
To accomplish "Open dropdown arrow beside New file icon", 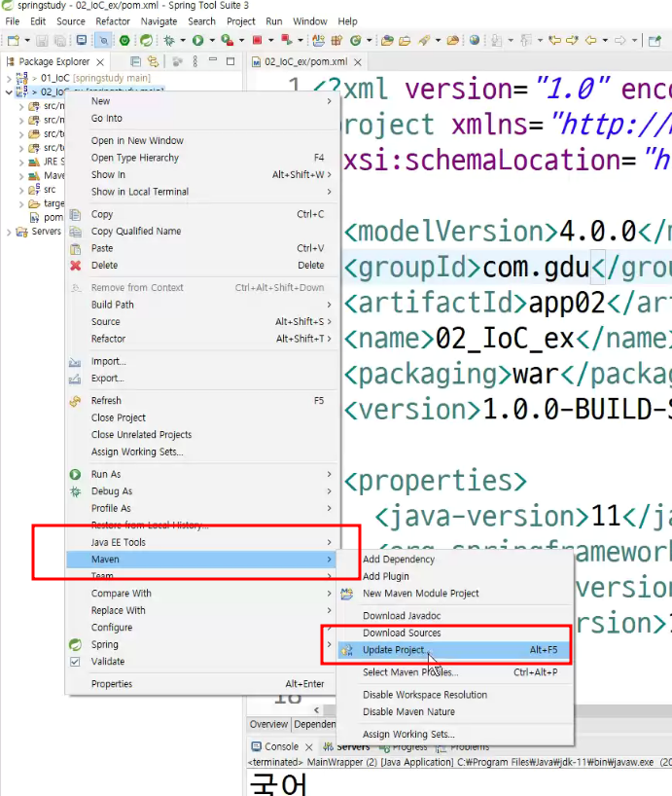I will (x=27, y=41).
